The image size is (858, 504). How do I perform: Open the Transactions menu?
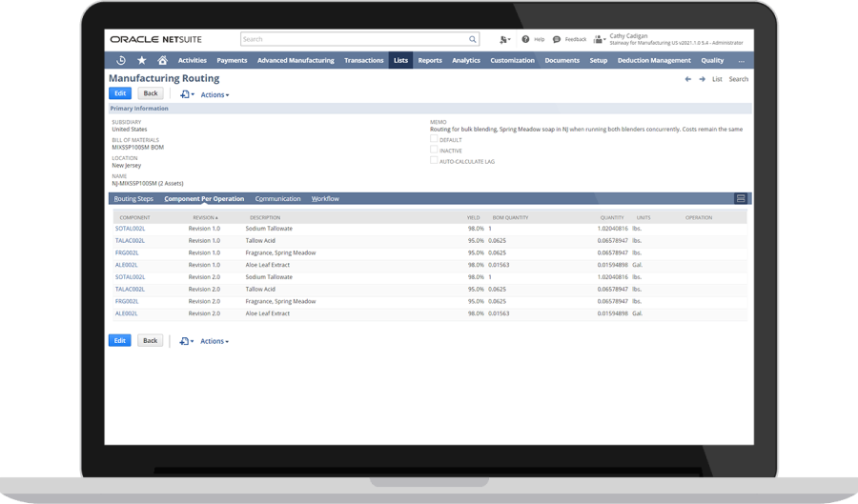click(364, 61)
